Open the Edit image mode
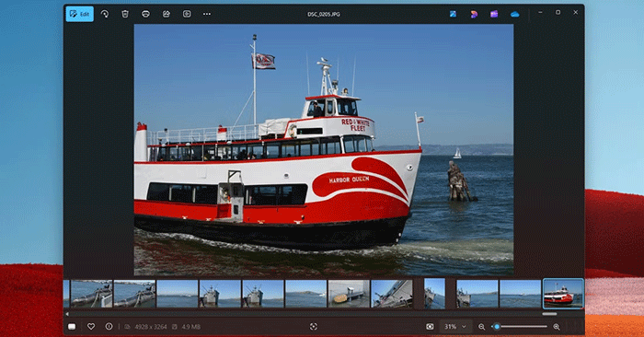Viewport: 644px width, 337px height. [80, 14]
